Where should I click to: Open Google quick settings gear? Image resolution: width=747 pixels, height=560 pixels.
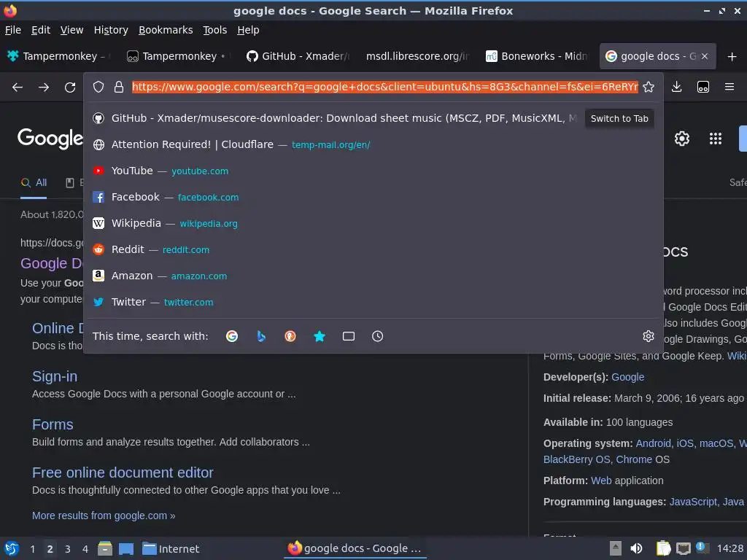(x=682, y=139)
